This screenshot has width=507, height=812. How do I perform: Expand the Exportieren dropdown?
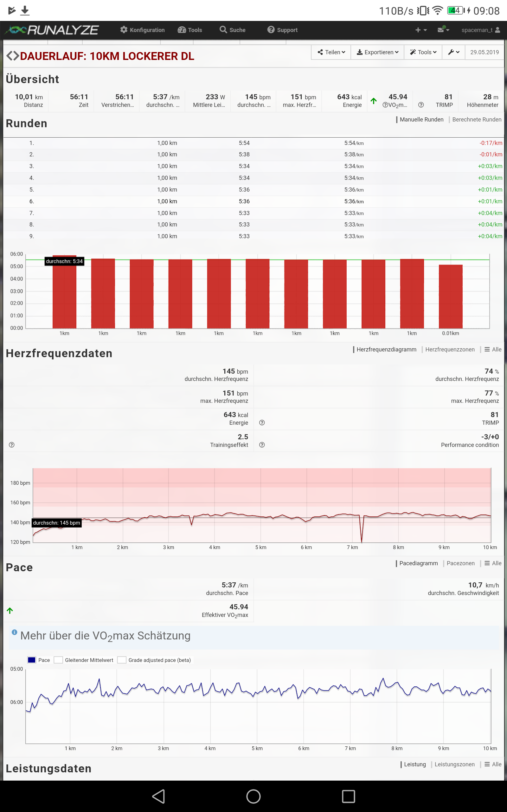377,52
